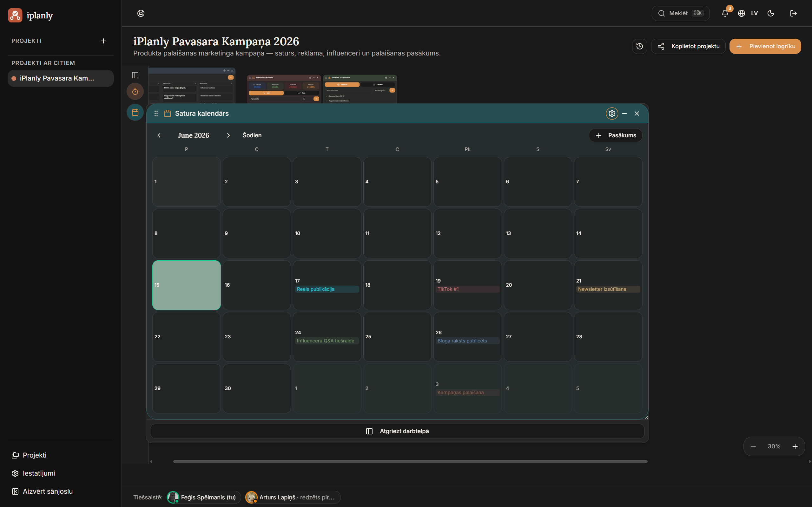This screenshot has width=812, height=507.
Task: Click the logout icon
Action: pyautogui.click(x=793, y=13)
